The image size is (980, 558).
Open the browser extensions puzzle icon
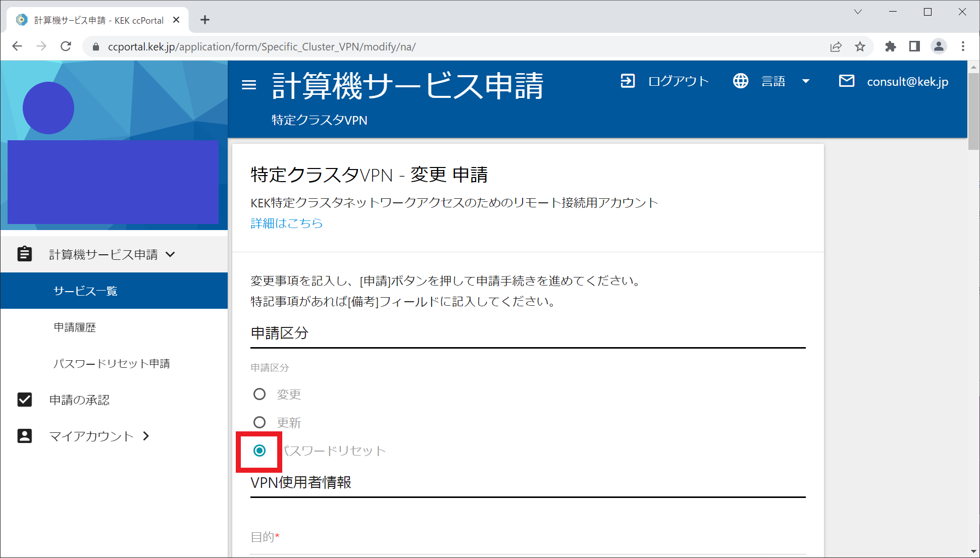click(891, 46)
